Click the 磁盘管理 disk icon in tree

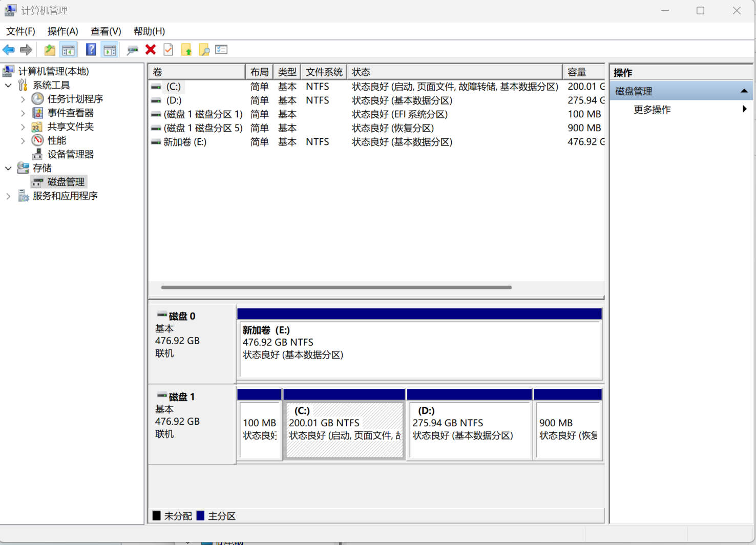tap(37, 182)
